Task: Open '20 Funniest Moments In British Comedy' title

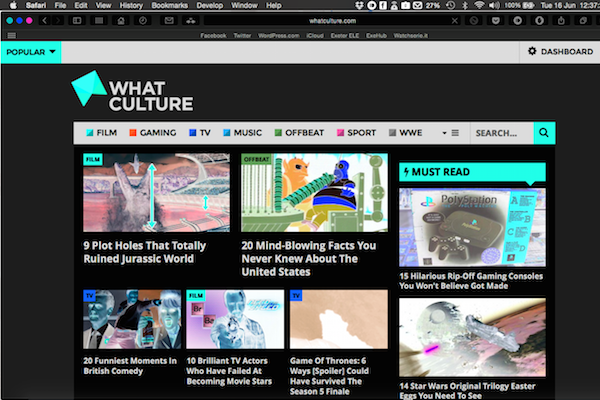Action: pos(130,366)
